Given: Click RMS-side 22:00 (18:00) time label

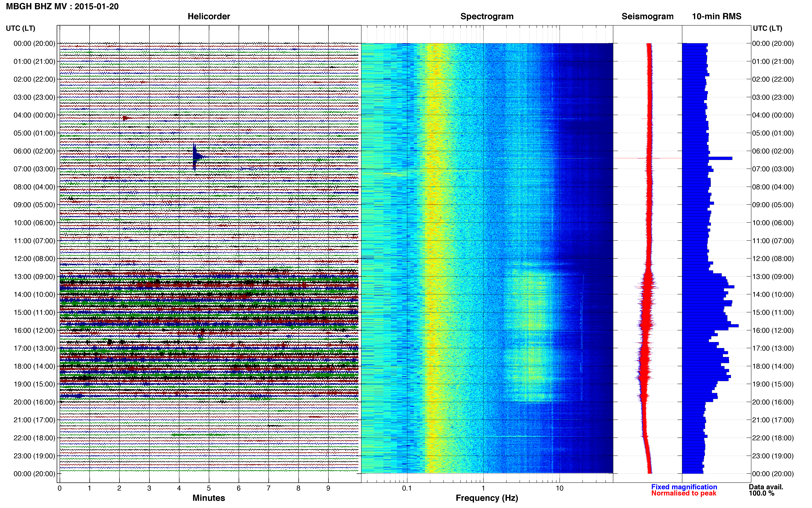Looking at the screenshot, I should [x=773, y=438].
